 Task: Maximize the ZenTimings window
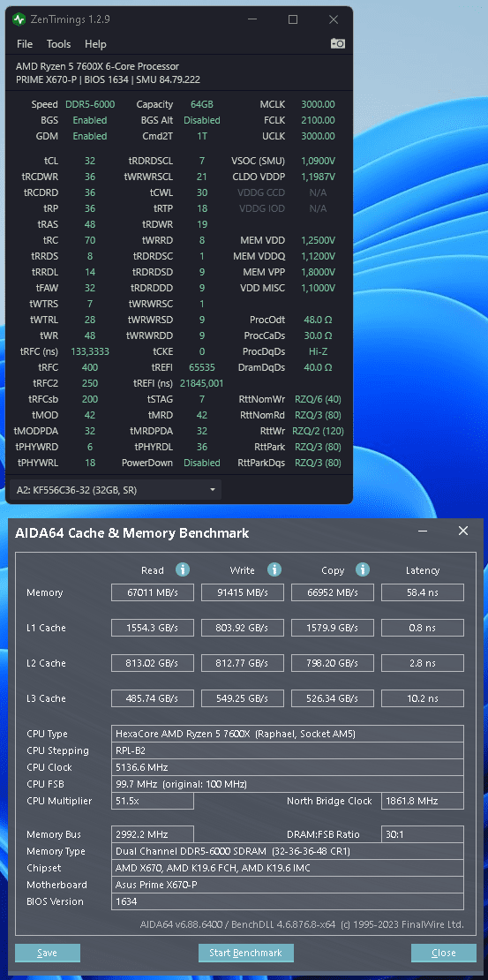click(x=292, y=19)
